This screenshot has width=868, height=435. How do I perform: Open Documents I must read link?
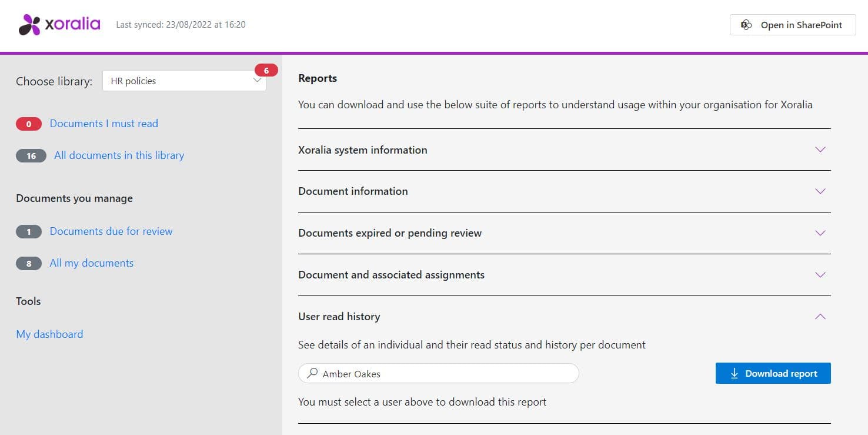[x=104, y=124]
